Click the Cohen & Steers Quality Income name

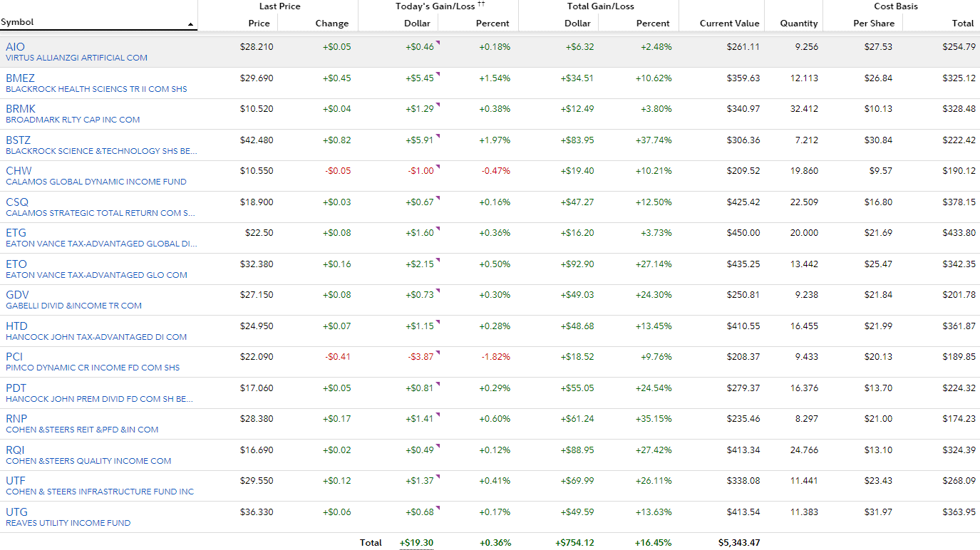(88, 461)
